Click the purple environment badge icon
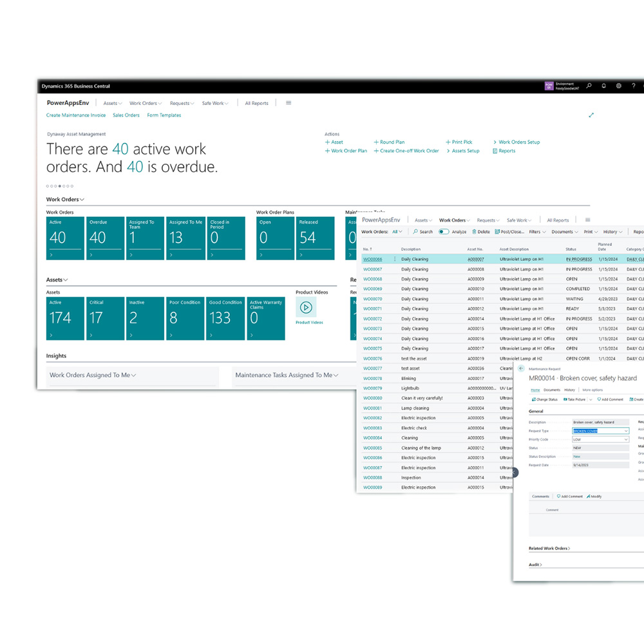This screenshot has width=644, height=644. [x=549, y=86]
